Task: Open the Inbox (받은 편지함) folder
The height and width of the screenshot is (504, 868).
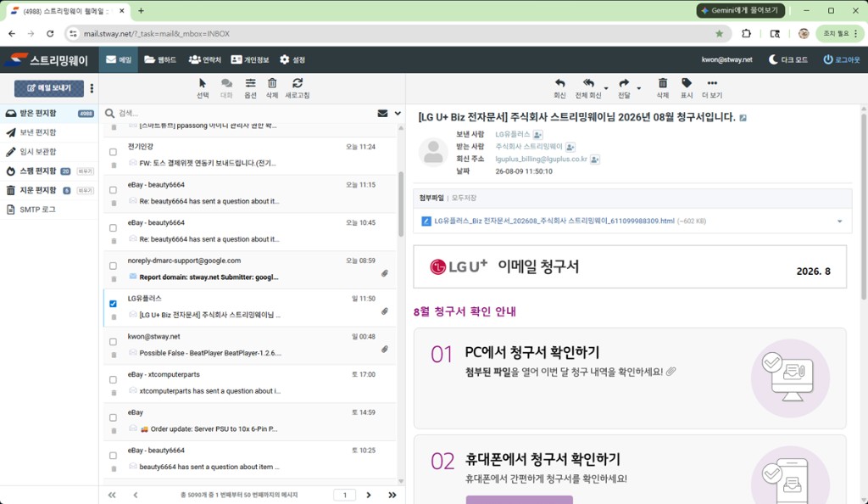Action: 49,113
